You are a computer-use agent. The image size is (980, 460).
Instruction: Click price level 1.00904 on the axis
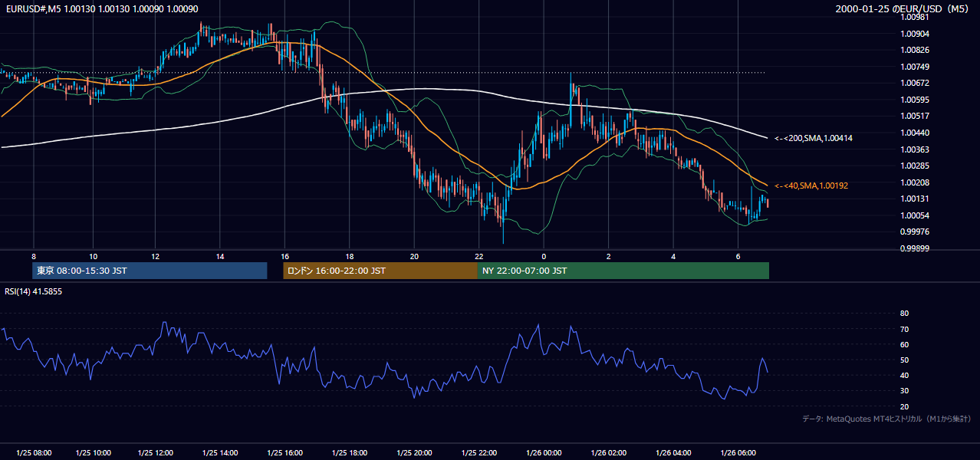click(x=915, y=34)
